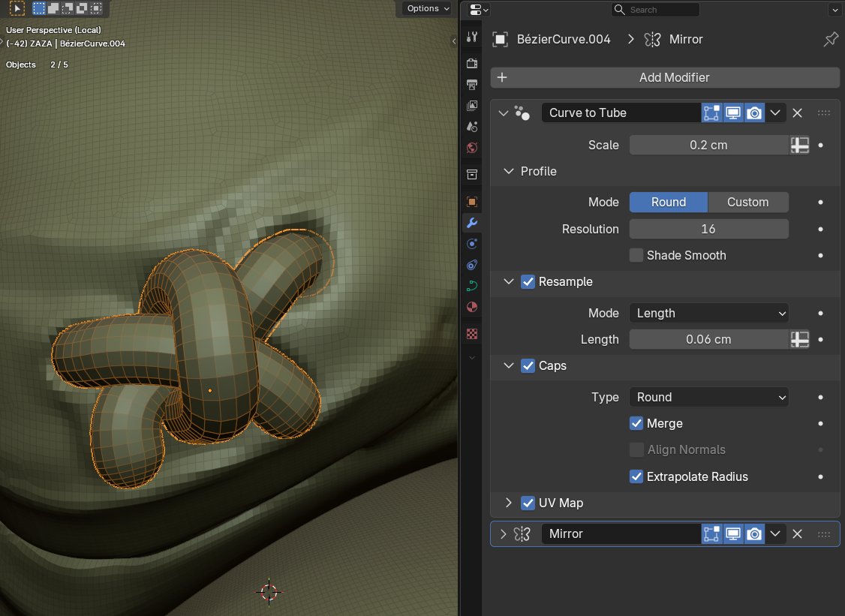Open Mirror modifier extra options dropdown
The width and height of the screenshot is (845, 616).
pyautogui.click(x=775, y=533)
